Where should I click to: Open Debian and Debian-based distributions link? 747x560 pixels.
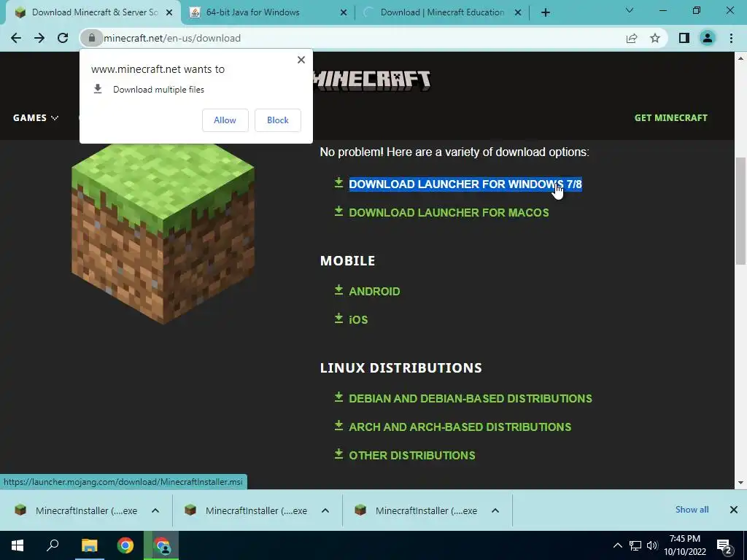pyautogui.click(x=471, y=399)
